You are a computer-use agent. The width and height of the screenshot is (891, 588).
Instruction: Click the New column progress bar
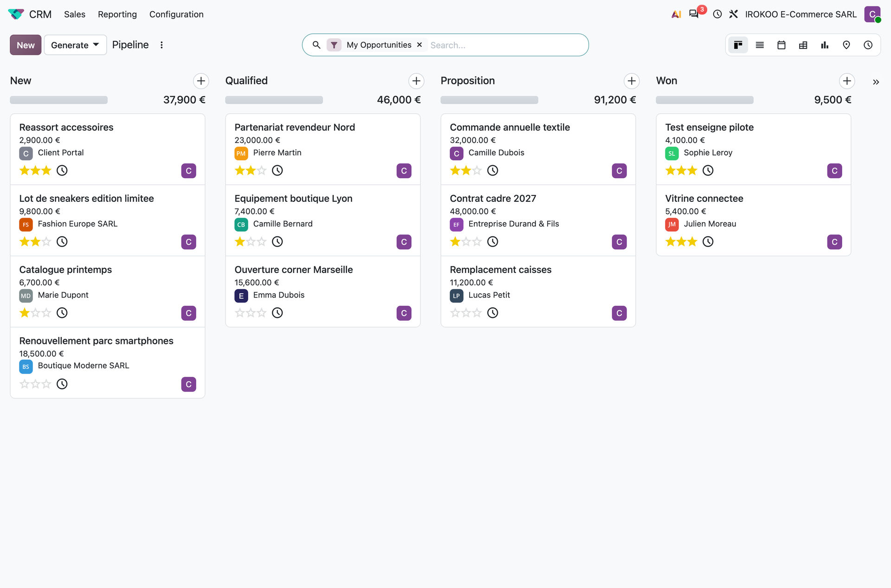click(59, 100)
